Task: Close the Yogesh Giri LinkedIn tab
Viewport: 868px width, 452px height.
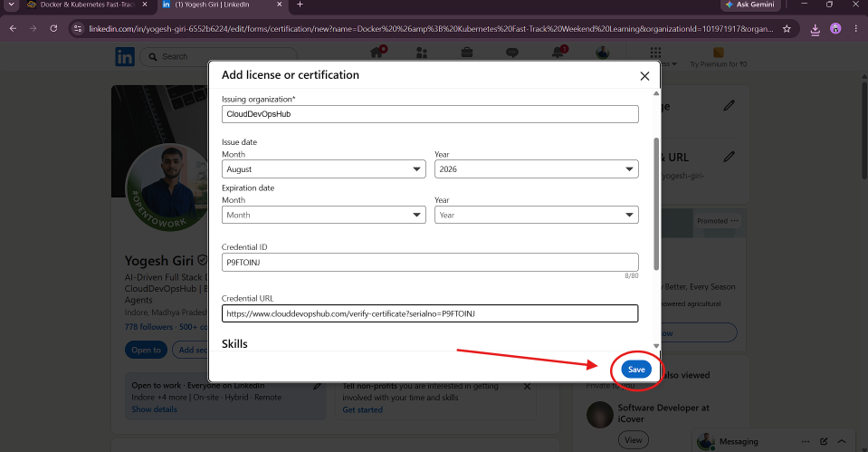Action: [280, 5]
